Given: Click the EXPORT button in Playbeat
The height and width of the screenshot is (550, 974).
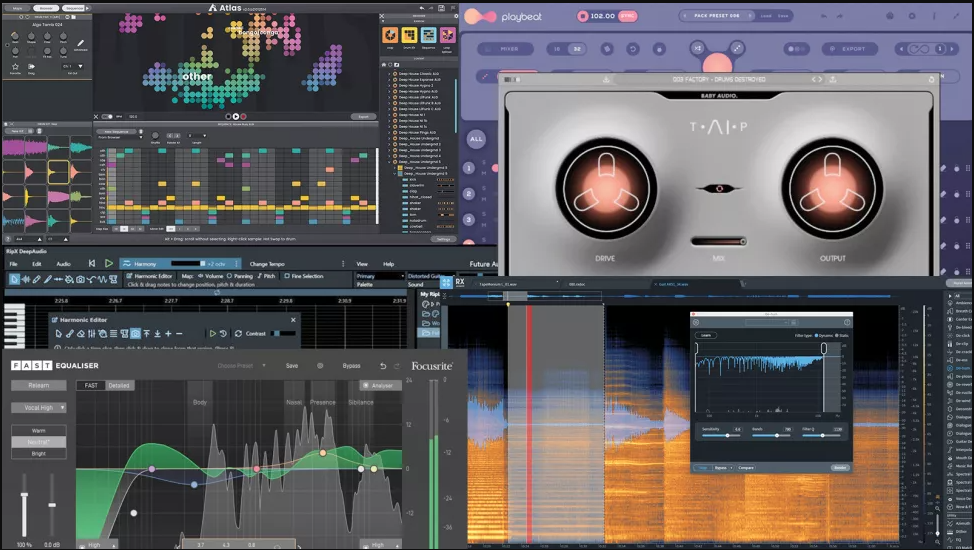Looking at the screenshot, I should click(x=849, y=48).
